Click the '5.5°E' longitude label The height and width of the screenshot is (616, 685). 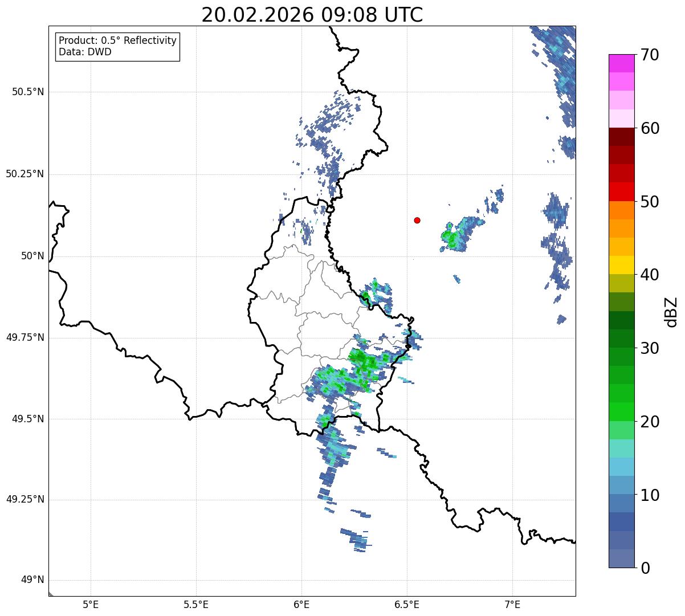(196, 605)
